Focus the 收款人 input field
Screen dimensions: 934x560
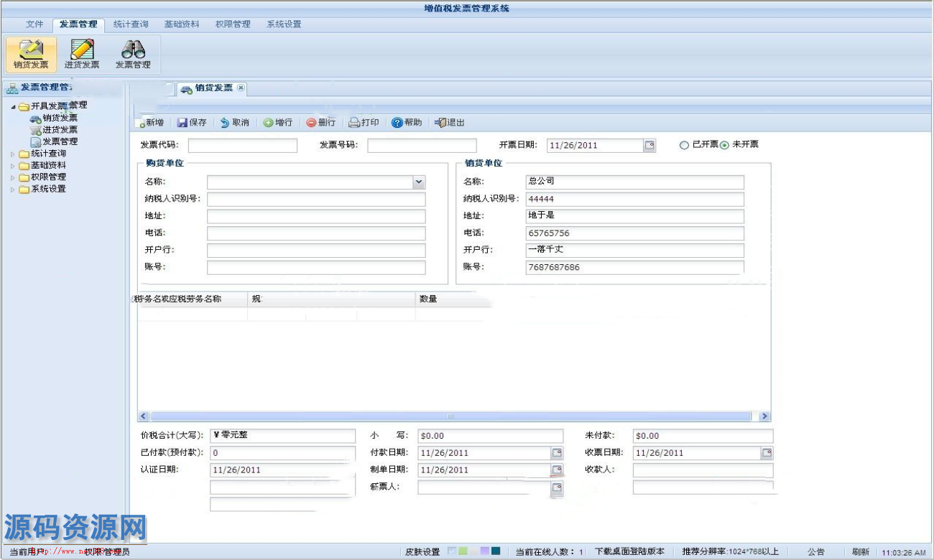point(703,471)
